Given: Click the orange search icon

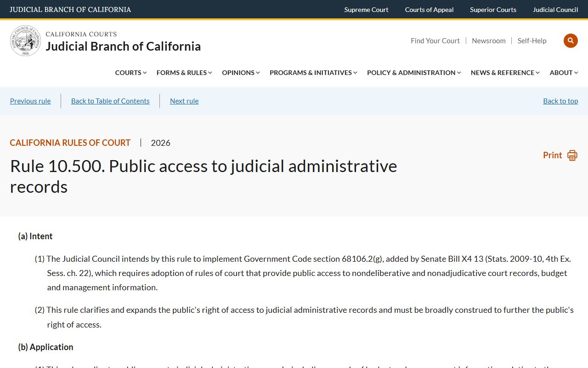Looking at the screenshot, I should point(571,40).
